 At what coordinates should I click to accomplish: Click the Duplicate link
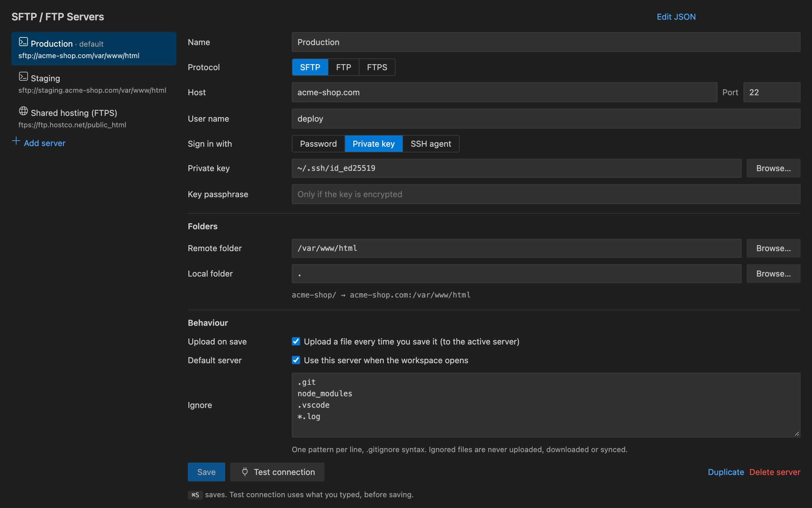[x=726, y=472]
